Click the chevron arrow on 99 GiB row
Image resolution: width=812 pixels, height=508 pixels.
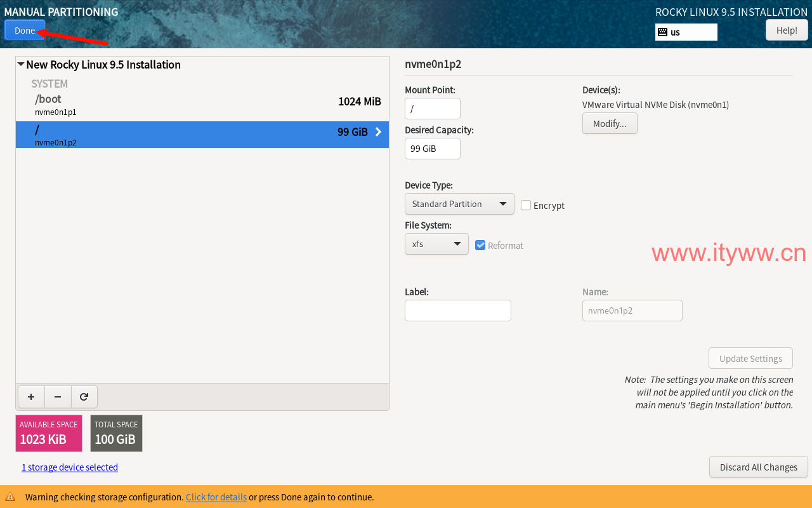coord(379,132)
